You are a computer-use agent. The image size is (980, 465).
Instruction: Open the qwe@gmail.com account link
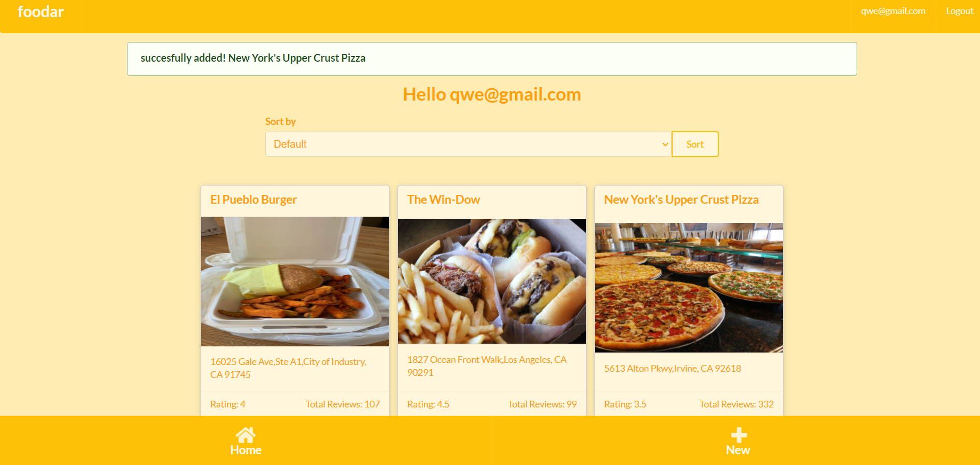[893, 11]
